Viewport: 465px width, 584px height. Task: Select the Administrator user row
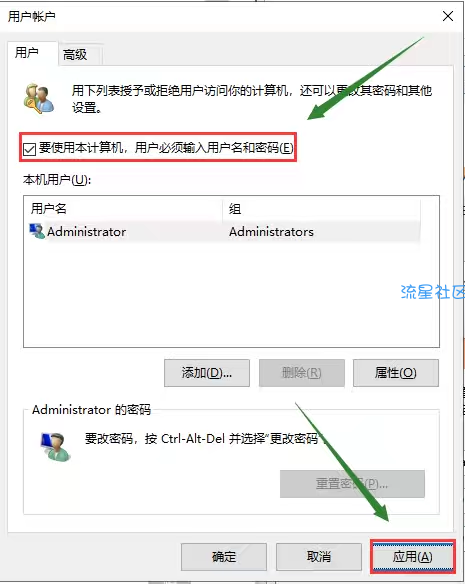[x=224, y=232]
